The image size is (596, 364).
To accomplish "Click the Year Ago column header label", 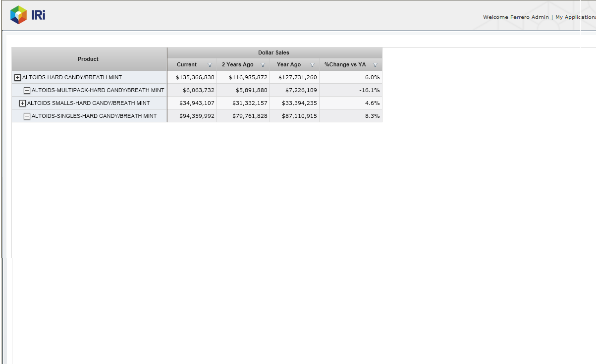I will coord(289,65).
